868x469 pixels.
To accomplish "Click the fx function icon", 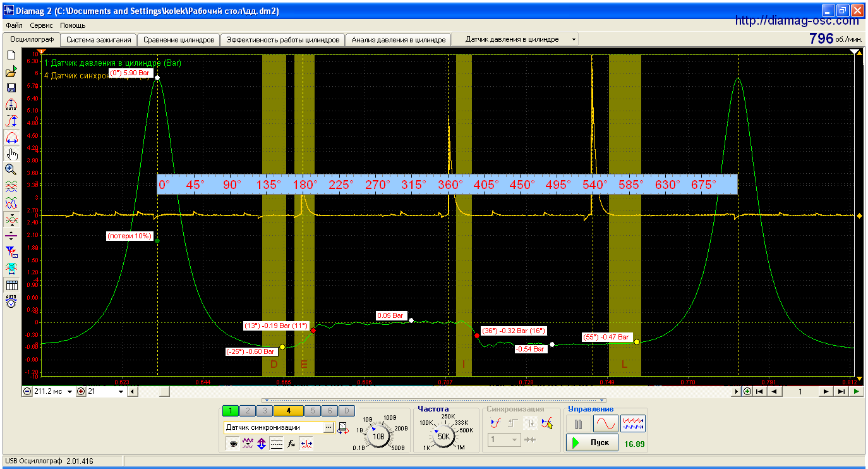I will tap(291, 444).
